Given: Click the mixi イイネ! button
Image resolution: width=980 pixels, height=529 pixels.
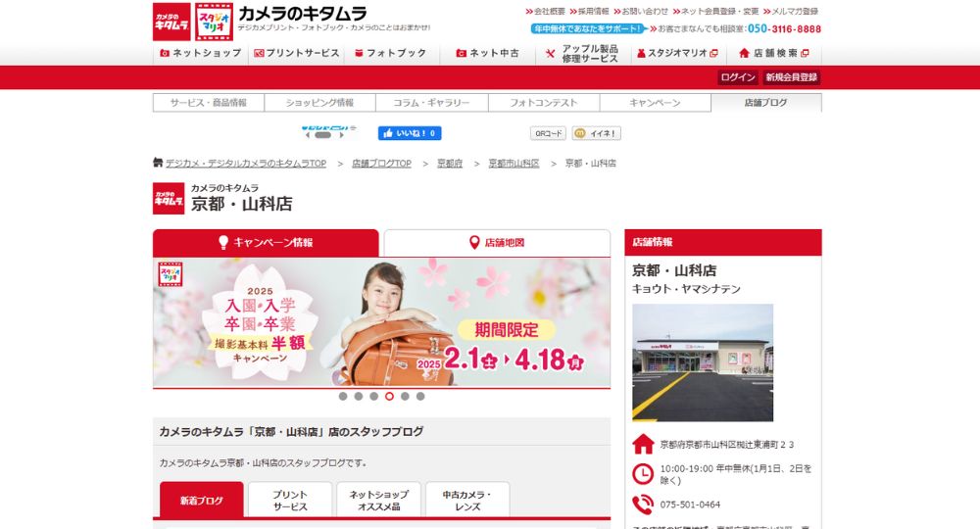Looking at the screenshot, I should (597, 133).
